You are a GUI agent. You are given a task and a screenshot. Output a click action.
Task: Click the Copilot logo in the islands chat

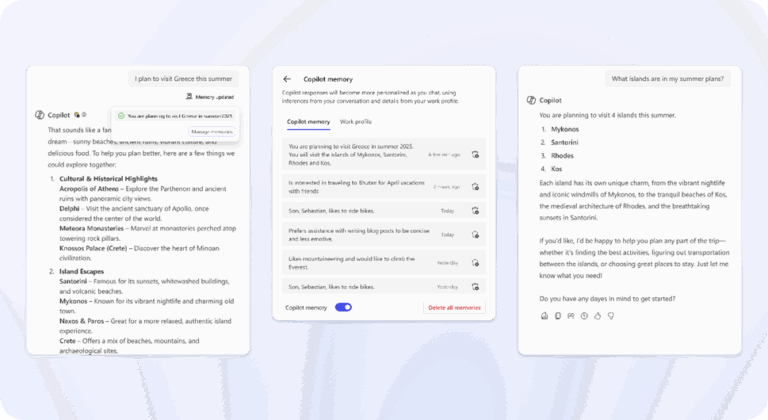[531, 100]
